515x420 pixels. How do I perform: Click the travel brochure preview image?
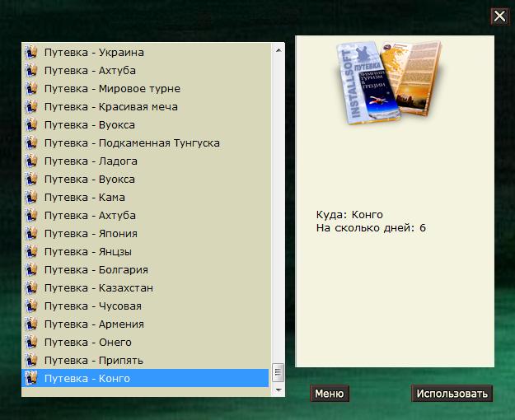click(x=389, y=82)
